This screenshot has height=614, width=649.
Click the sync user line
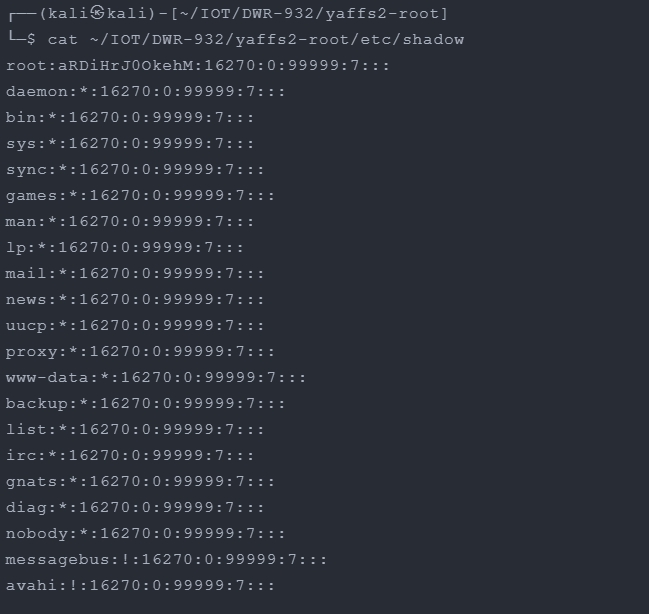(135, 170)
